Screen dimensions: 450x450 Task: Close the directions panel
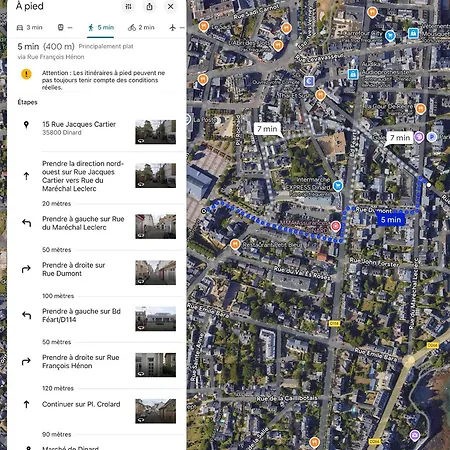point(171,6)
